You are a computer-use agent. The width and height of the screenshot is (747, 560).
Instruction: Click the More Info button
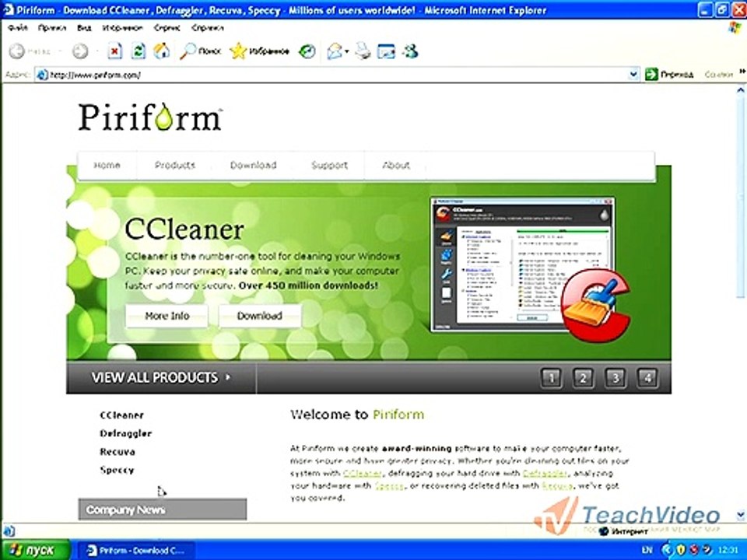click(167, 316)
